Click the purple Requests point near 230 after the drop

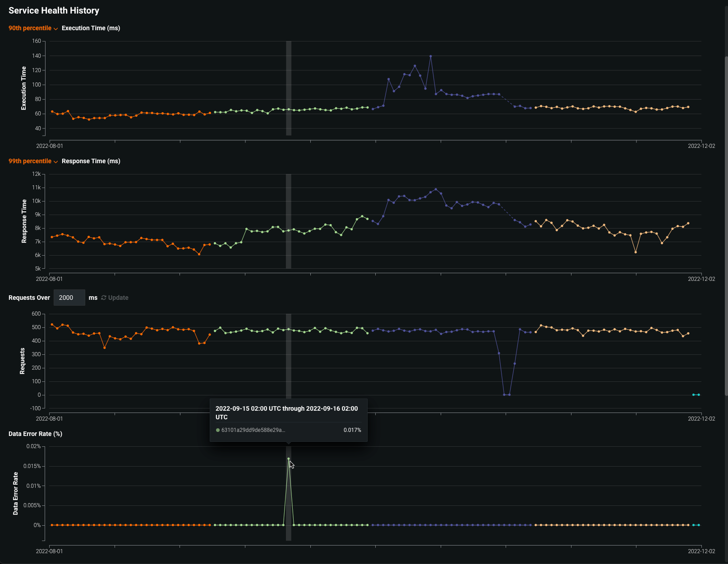coord(515,364)
